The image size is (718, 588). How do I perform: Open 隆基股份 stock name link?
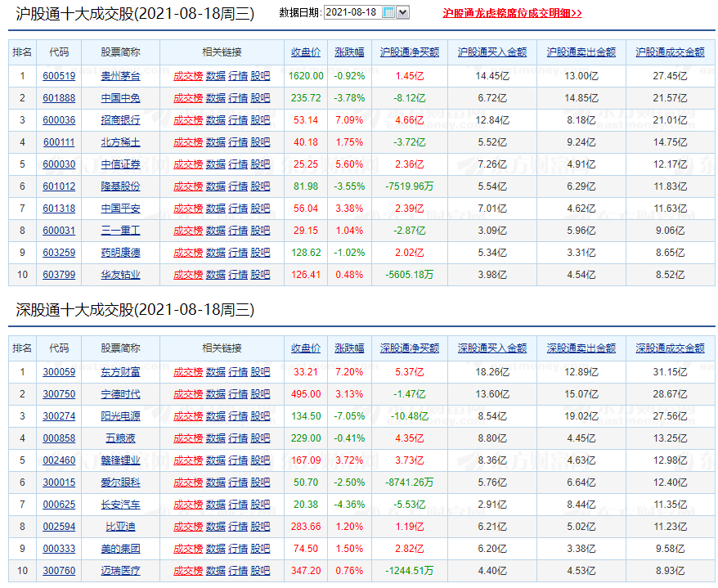pos(120,186)
